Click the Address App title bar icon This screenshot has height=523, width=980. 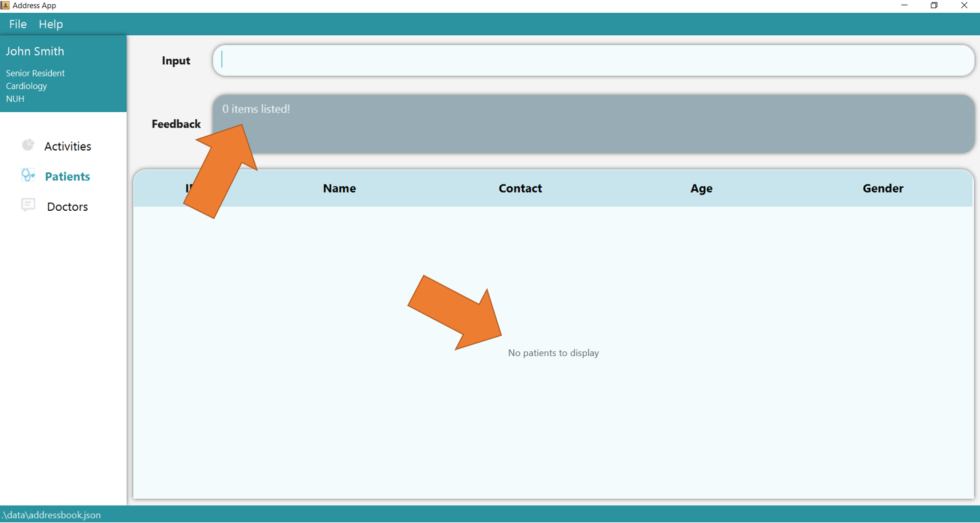(x=5, y=5)
